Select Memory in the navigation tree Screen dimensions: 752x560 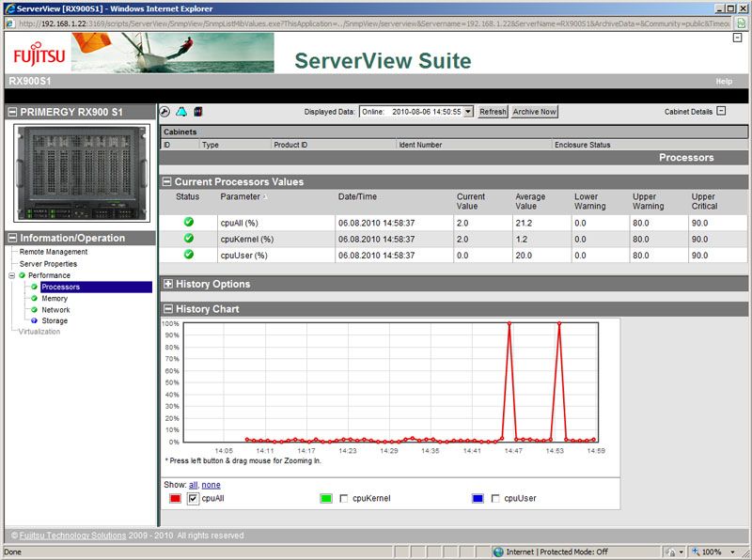[x=55, y=298]
